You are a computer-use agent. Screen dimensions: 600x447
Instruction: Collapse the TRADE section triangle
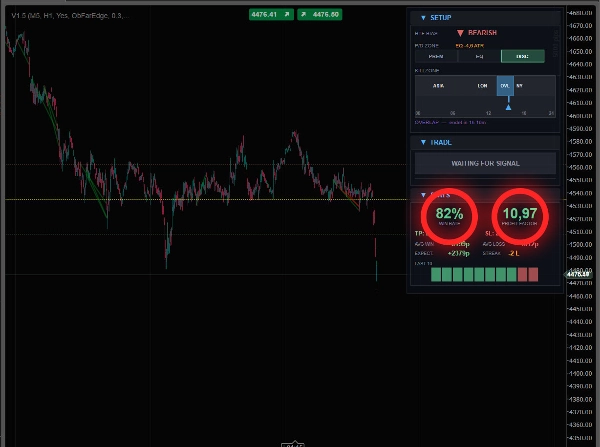coord(423,142)
